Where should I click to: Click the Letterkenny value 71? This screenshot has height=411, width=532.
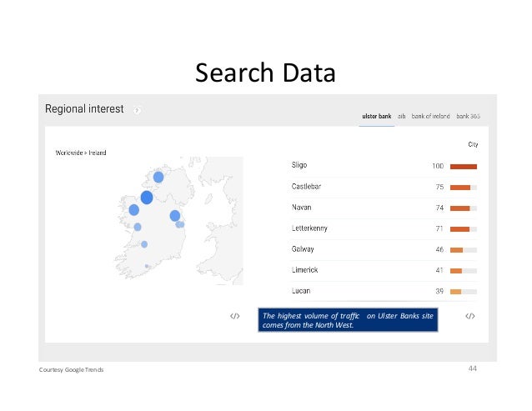(x=439, y=229)
